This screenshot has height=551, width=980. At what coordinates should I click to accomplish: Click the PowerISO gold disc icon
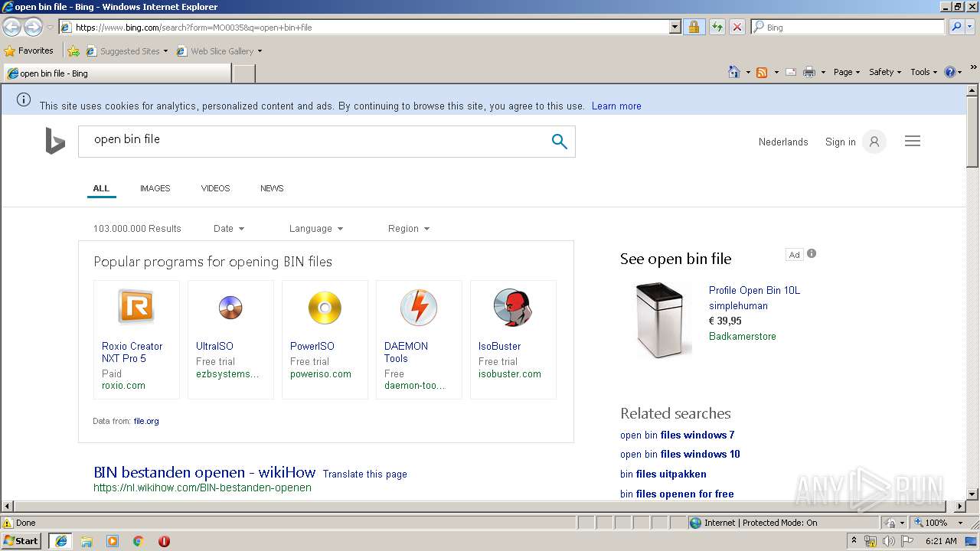pyautogui.click(x=325, y=308)
